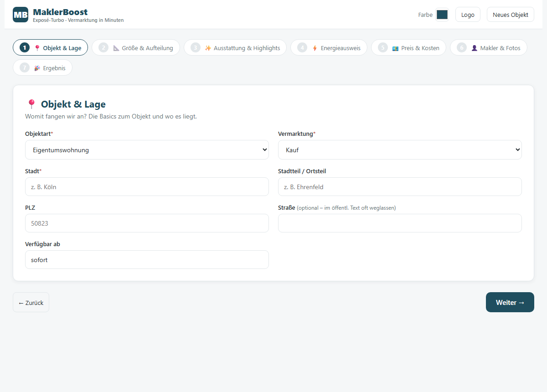Viewport: 547px width, 392px height.
Task: Click into the PLZ field
Action: pyautogui.click(x=147, y=223)
